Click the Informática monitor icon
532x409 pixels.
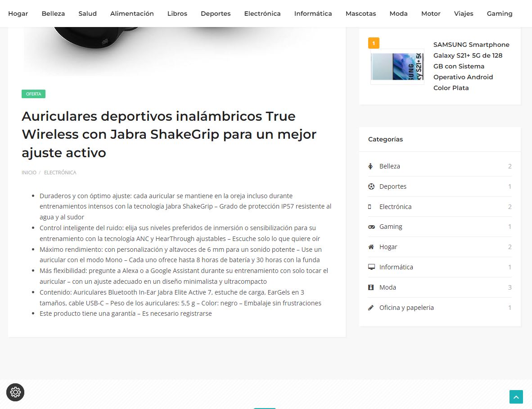coord(371,267)
